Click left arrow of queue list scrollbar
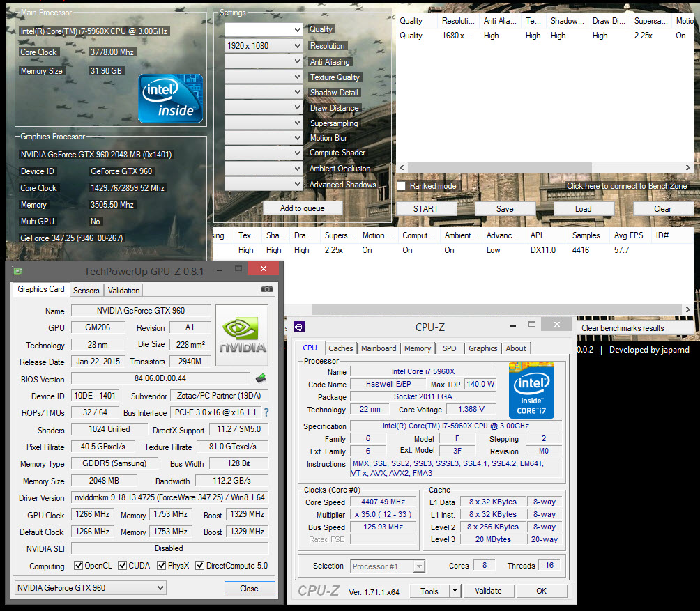The image size is (700, 611). (x=402, y=168)
